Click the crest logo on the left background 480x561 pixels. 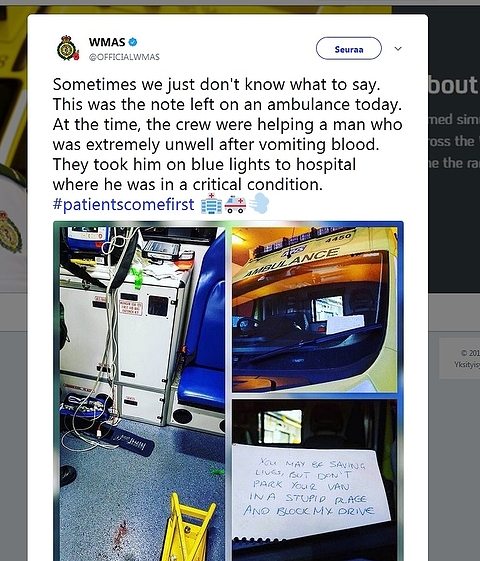click(x=10, y=233)
